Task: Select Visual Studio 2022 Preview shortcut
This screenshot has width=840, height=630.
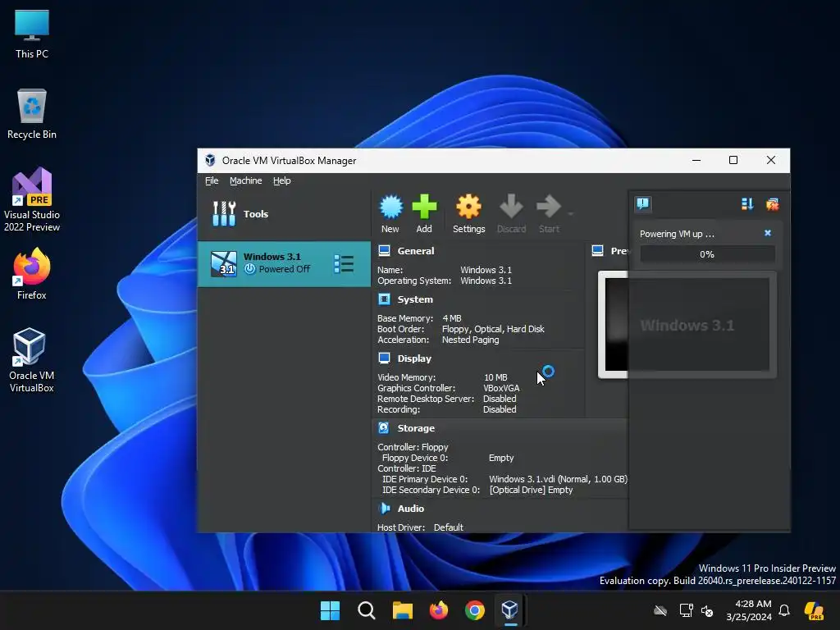Action: 32,199
